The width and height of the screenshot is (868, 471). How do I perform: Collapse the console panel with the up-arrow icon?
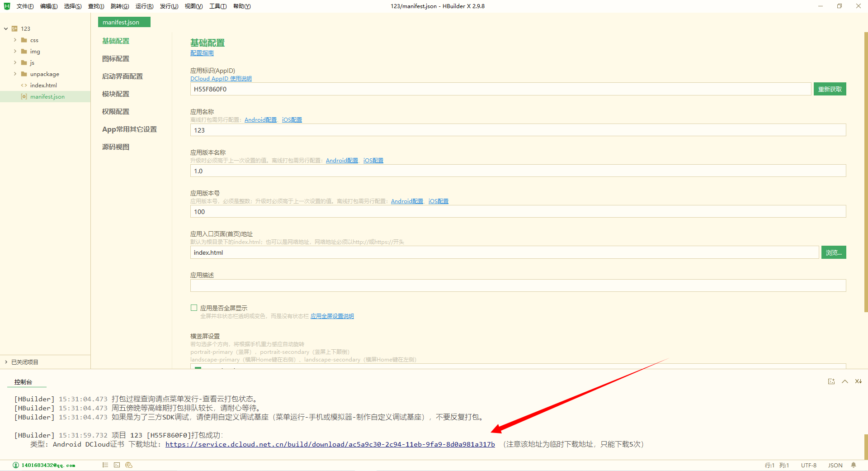tap(845, 381)
